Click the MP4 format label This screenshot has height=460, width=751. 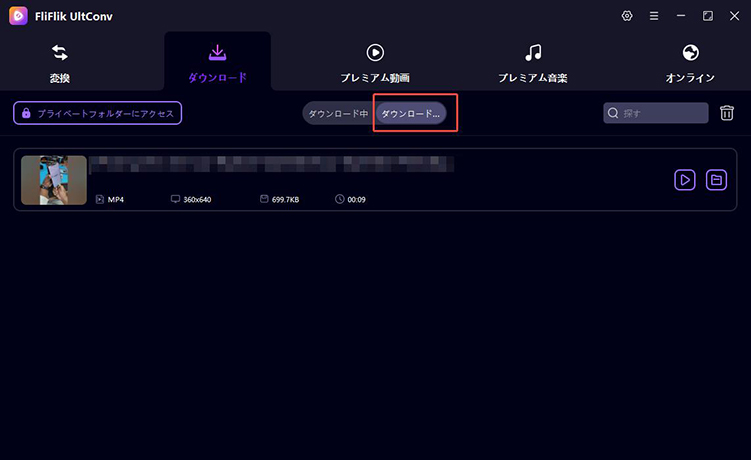click(x=115, y=199)
